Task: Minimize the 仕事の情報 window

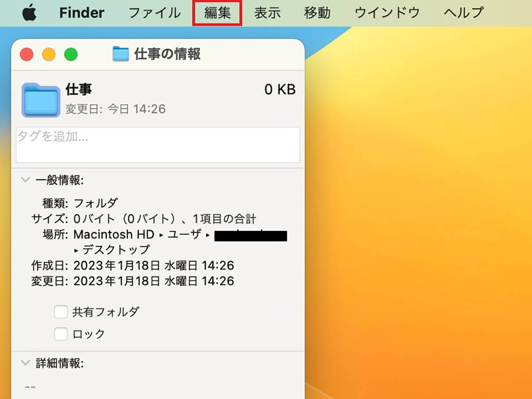Action: (x=49, y=54)
